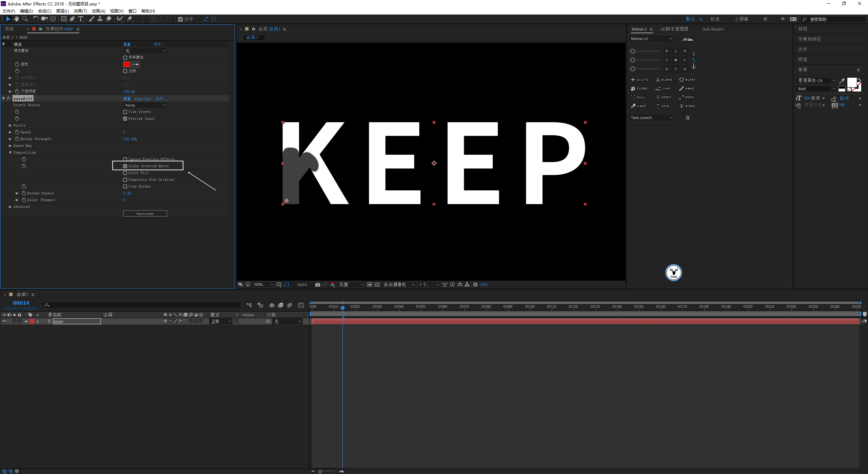Click the Motion v2 trash icon

pos(687,118)
